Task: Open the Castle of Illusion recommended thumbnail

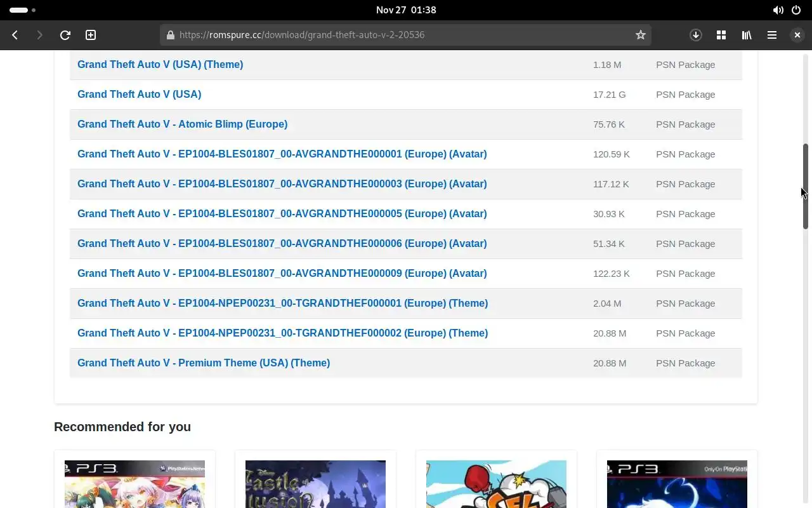Action: click(x=315, y=484)
